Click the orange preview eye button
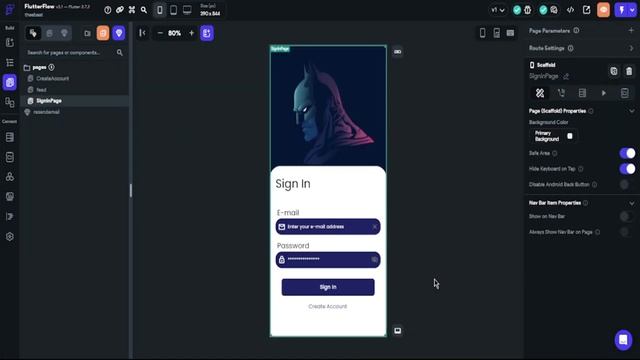The width and height of the screenshot is (640, 360). tap(603, 10)
